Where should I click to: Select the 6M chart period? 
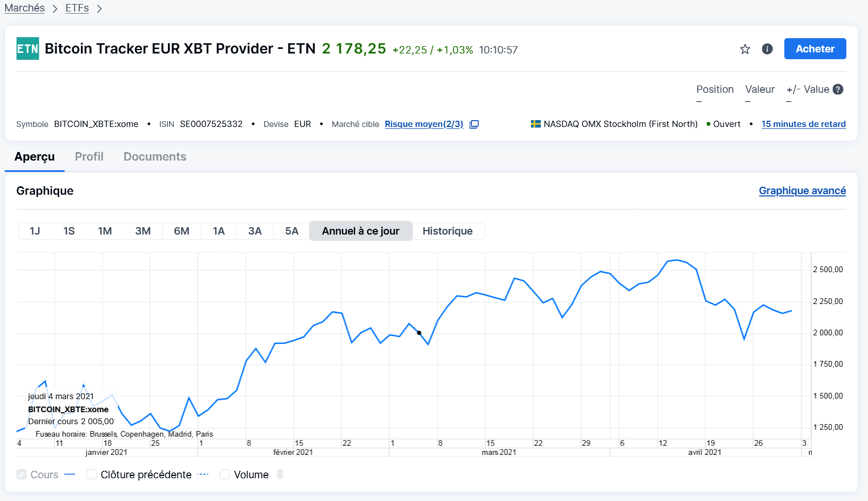coord(182,231)
